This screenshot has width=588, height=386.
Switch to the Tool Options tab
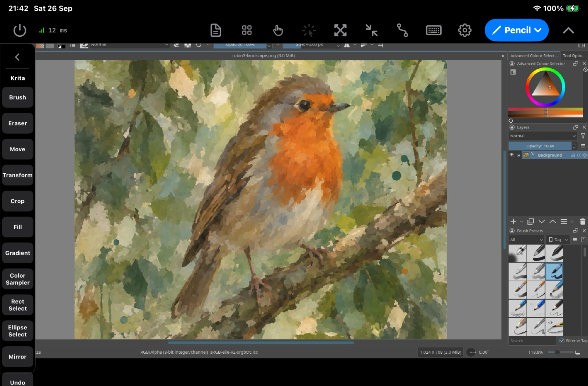pyautogui.click(x=574, y=55)
